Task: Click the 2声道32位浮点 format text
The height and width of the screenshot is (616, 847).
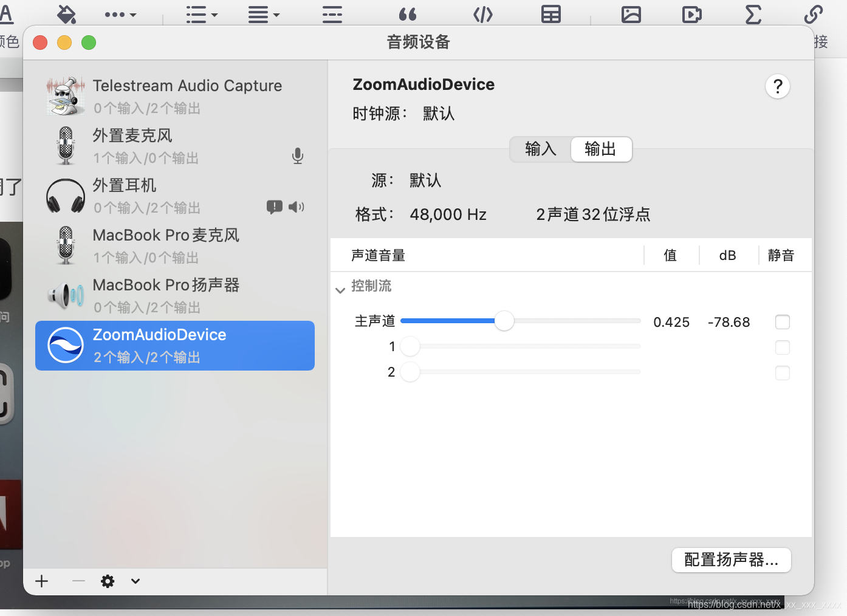Action: [593, 214]
